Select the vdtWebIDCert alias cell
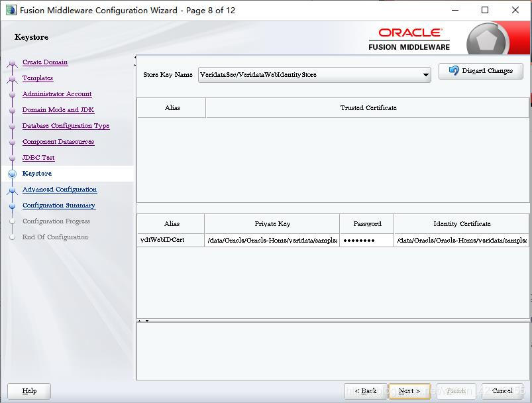This screenshot has height=403, width=532. pyautogui.click(x=171, y=240)
